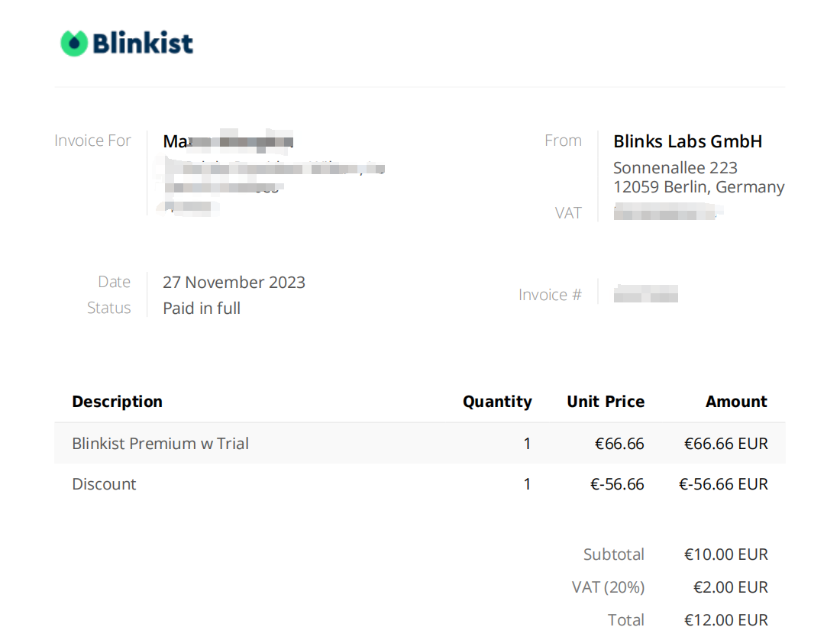Click the €66.66 EUR amount value

pos(726,444)
